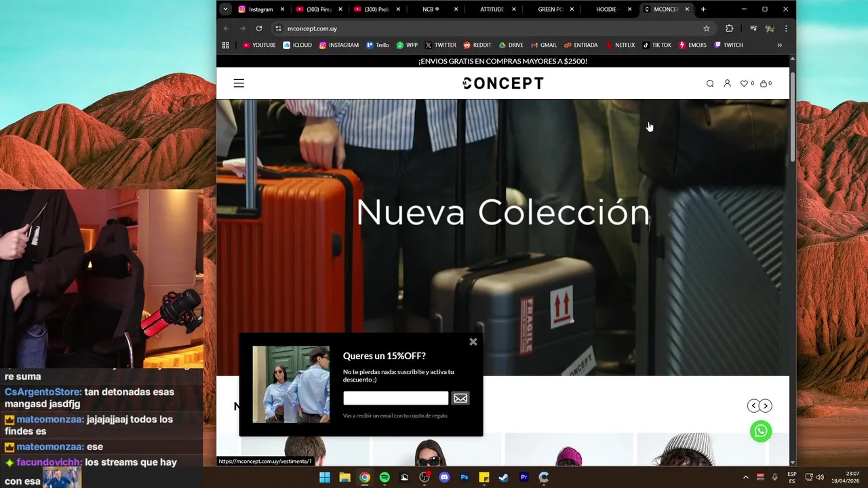Switch to the GREEN PO tab
Image resolution: width=868 pixels, height=488 pixels.
549,9
